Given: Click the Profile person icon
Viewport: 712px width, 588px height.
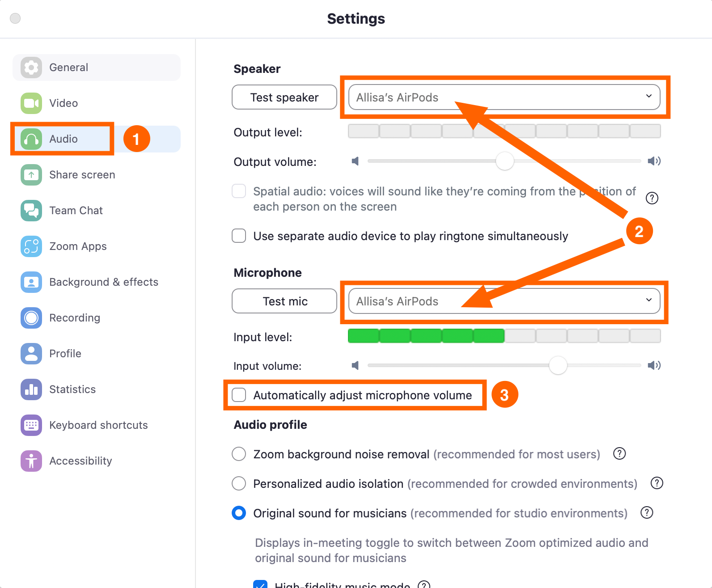Looking at the screenshot, I should click(x=31, y=354).
